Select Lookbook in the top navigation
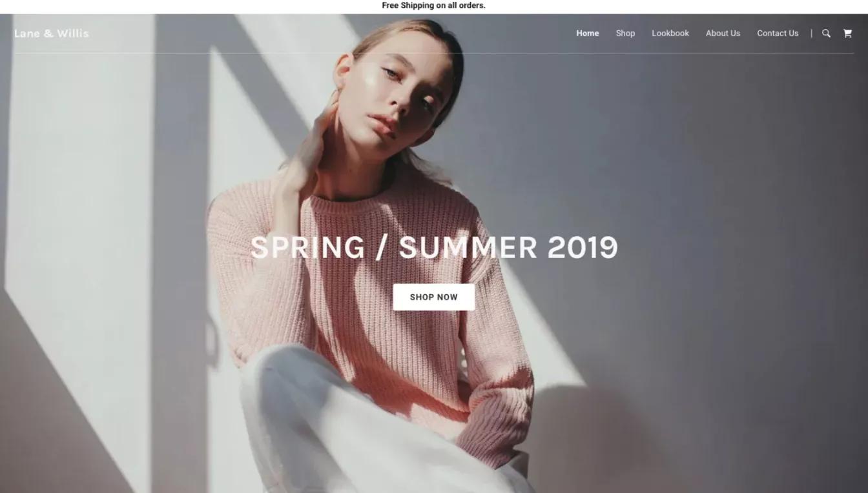Viewport: 868px width, 493px height. pos(670,34)
